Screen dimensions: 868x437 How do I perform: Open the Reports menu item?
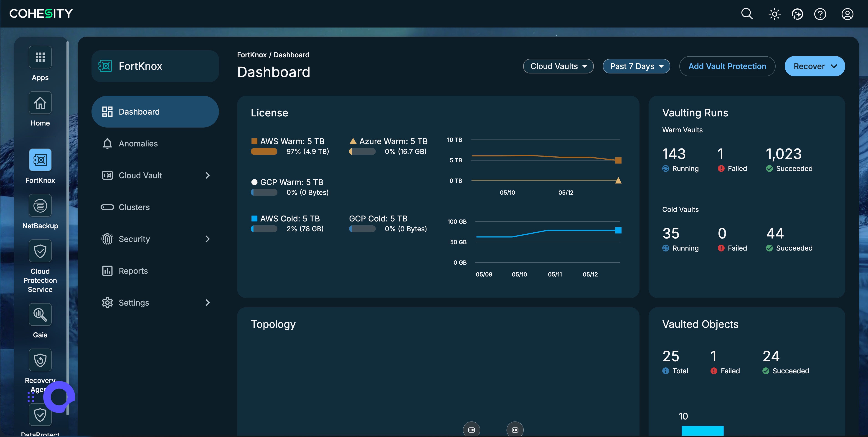click(155, 271)
